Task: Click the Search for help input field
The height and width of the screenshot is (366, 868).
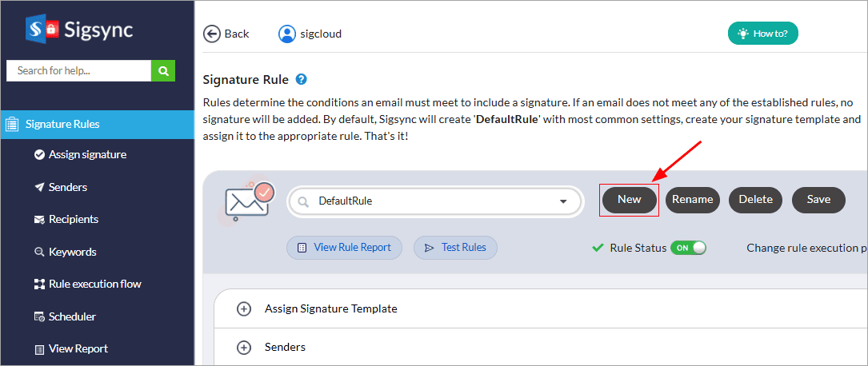Action: (x=78, y=70)
